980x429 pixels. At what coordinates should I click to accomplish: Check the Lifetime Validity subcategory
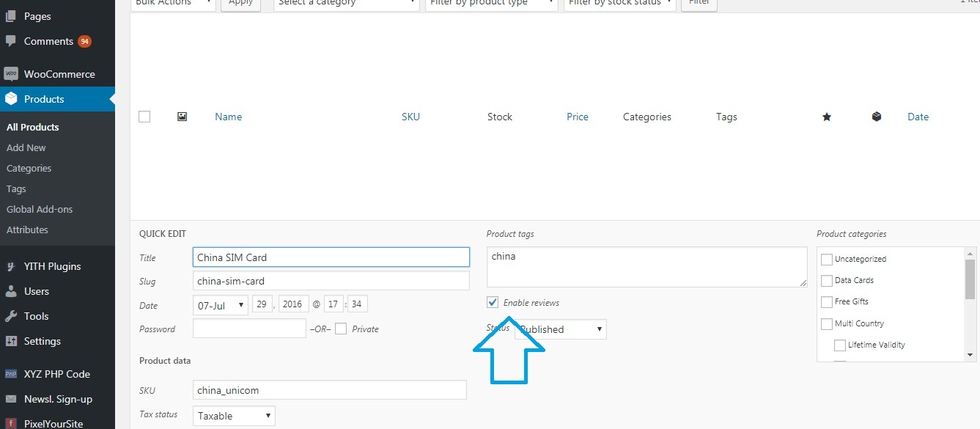pos(840,345)
